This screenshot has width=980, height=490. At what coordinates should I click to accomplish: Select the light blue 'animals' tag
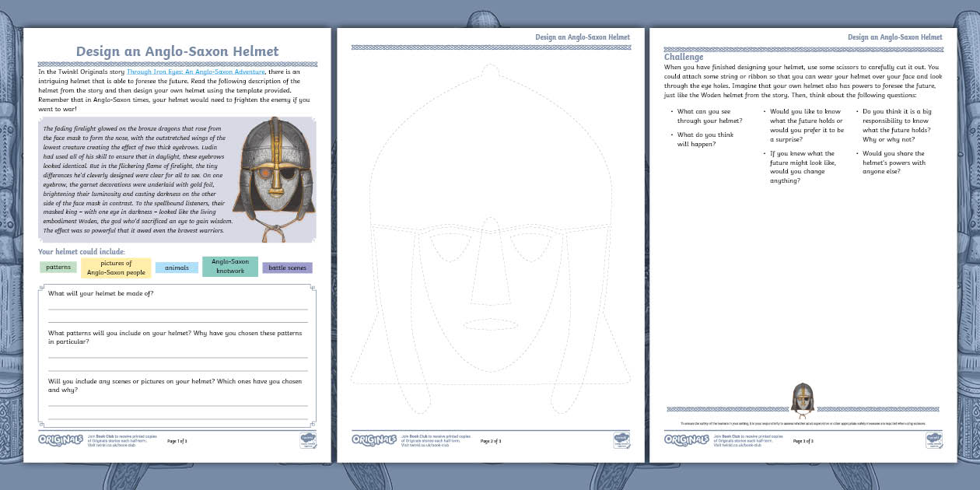click(x=177, y=268)
